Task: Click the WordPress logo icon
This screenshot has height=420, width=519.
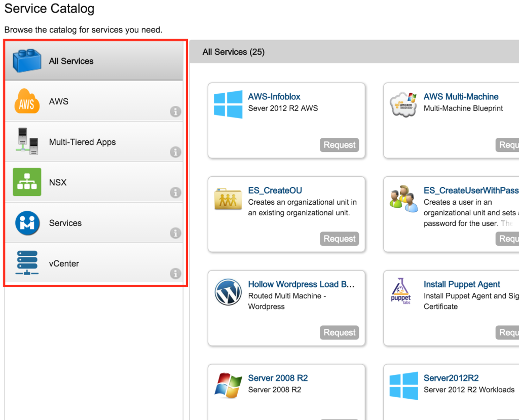Action: (228, 292)
